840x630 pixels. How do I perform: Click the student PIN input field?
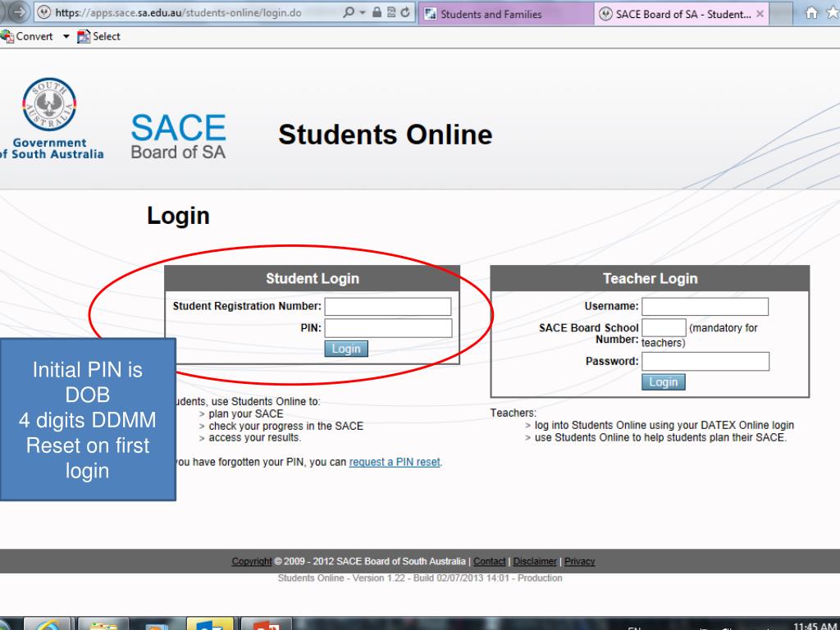(x=388, y=328)
